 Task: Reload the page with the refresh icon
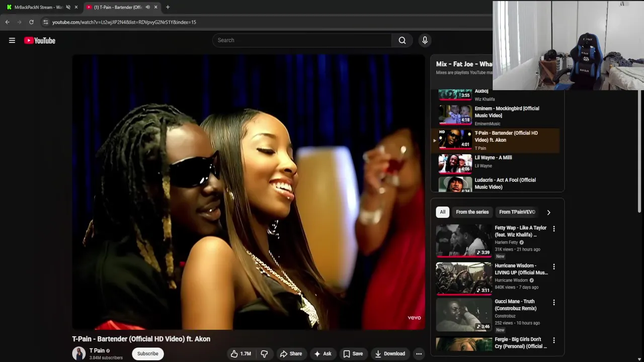[x=31, y=22]
